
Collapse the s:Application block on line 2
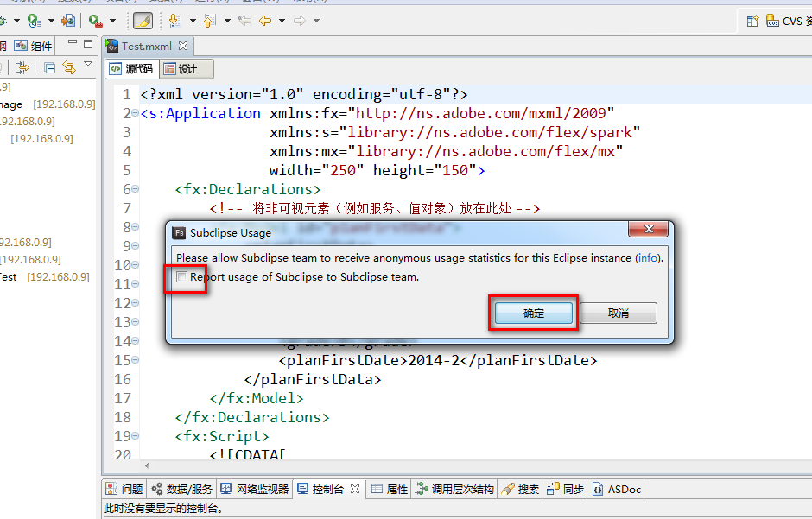tap(135, 113)
